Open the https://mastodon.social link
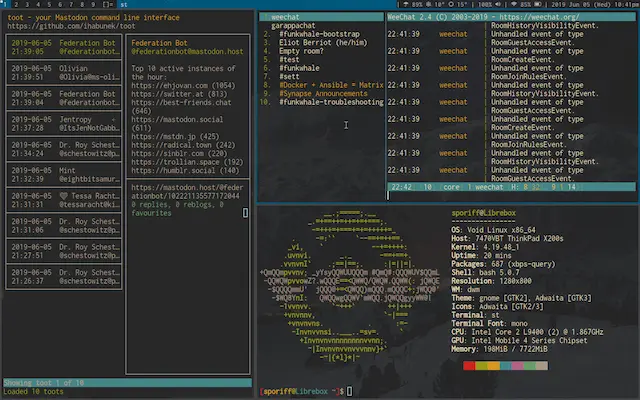The image size is (640, 400). pyautogui.click(x=177, y=120)
